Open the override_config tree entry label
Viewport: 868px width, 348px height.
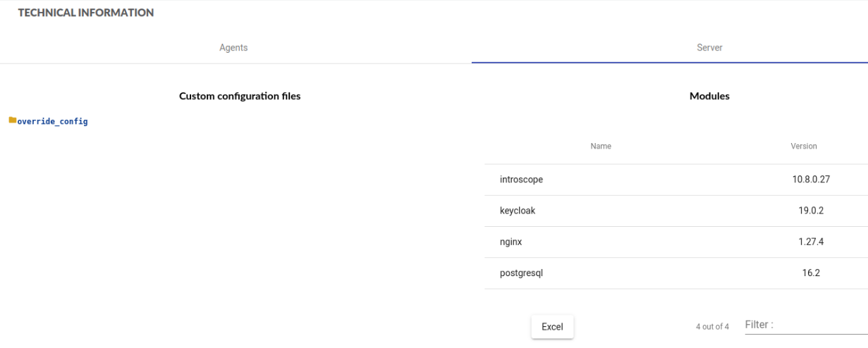[x=52, y=122]
